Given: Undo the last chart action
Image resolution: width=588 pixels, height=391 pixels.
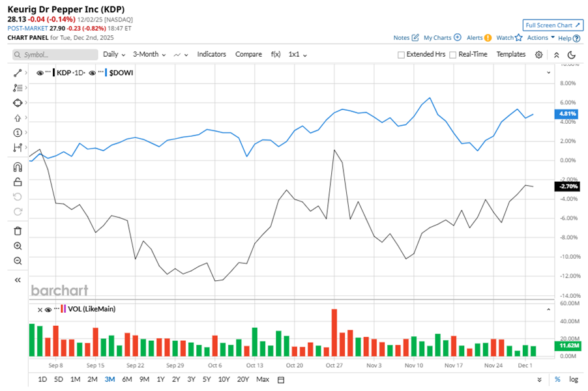Looking at the screenshot, I should [18, 197].
